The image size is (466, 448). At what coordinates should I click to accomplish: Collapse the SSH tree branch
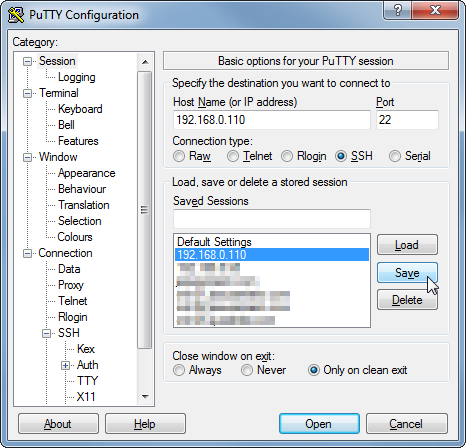point(46,333)
